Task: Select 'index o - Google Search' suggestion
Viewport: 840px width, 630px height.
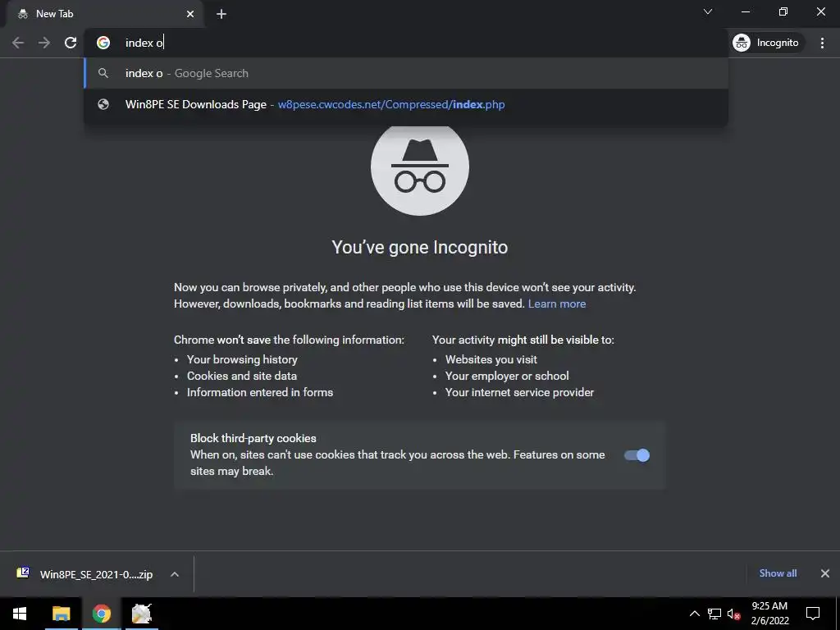Action: point(405,73)
